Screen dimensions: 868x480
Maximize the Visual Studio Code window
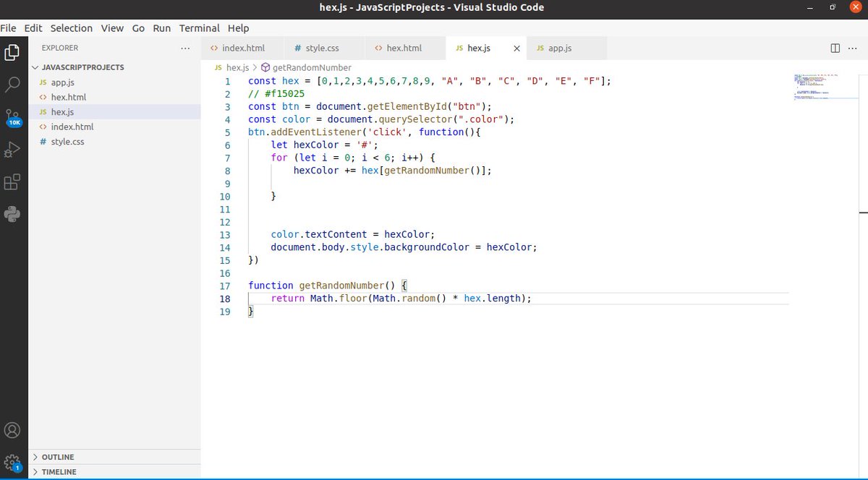click(x=833, y=7)
